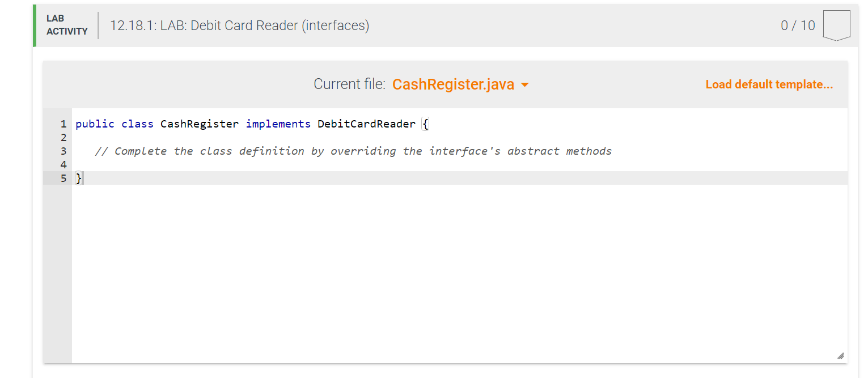Image resolution: width=868 pixels, height=378 pixels.
Task: Click the pennant completion icon
Action: tap(837, 24)
